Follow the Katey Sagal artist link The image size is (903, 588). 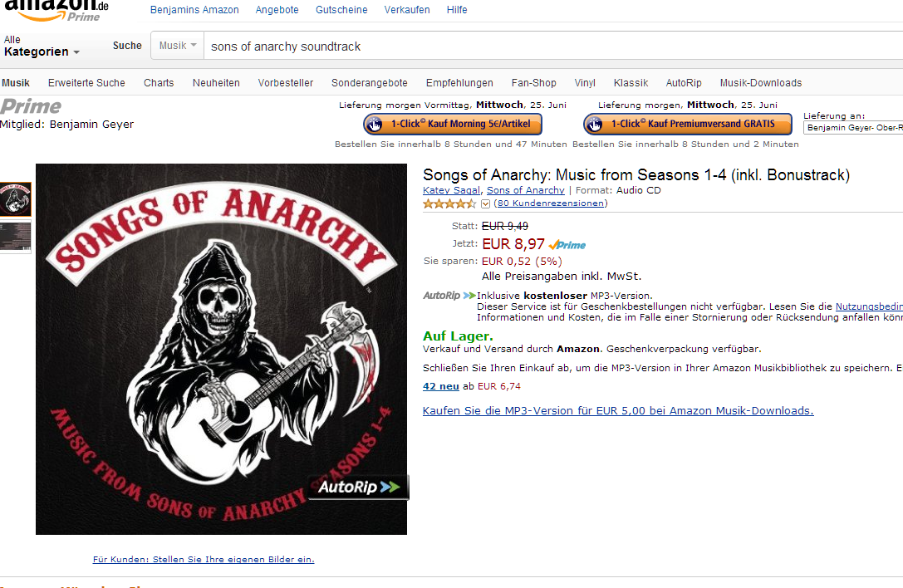tap(451, 191)
